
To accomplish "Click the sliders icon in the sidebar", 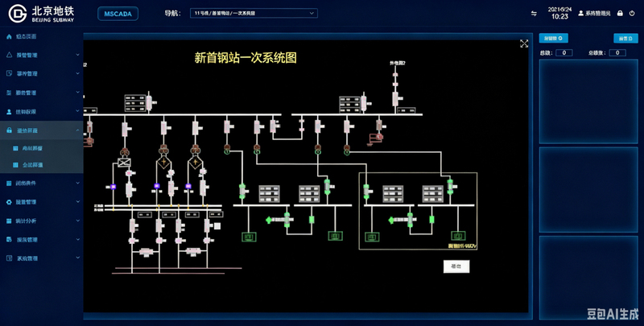I will point(9,93).
